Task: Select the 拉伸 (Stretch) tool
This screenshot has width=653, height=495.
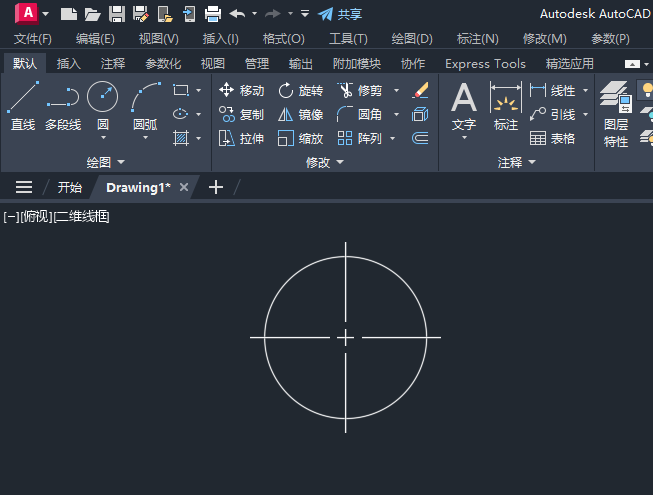Action: [x=241, y=138]
